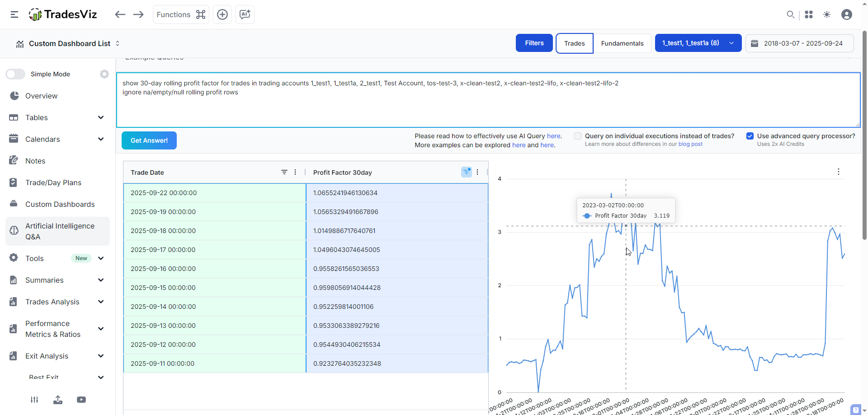Image resolution: width=868 pixels, height=415 pixels.
Task: Go forward with the right arrow
Action: (x=138, y=14)
